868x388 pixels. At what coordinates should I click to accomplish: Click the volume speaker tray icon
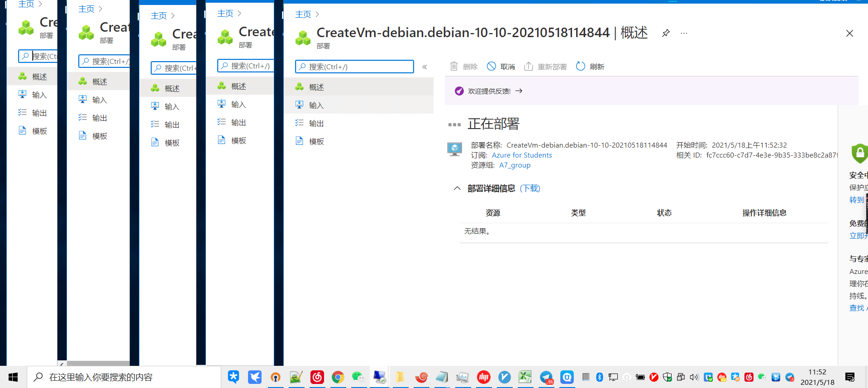click(694, 377)
